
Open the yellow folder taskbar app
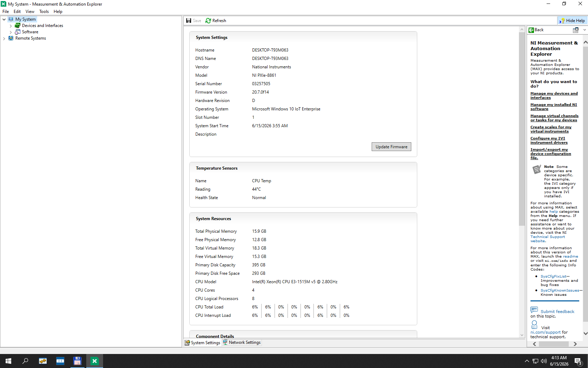coord(43,361)
